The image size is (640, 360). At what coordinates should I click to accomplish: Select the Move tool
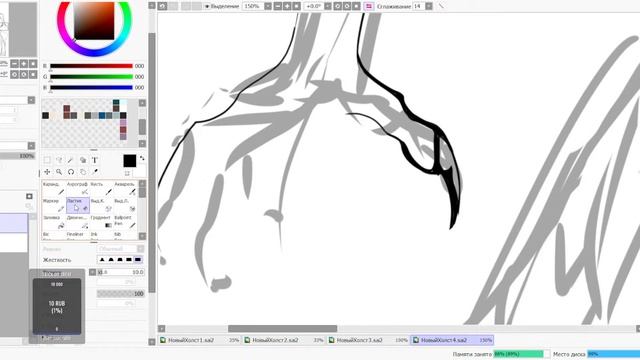[x=47, y=172]
